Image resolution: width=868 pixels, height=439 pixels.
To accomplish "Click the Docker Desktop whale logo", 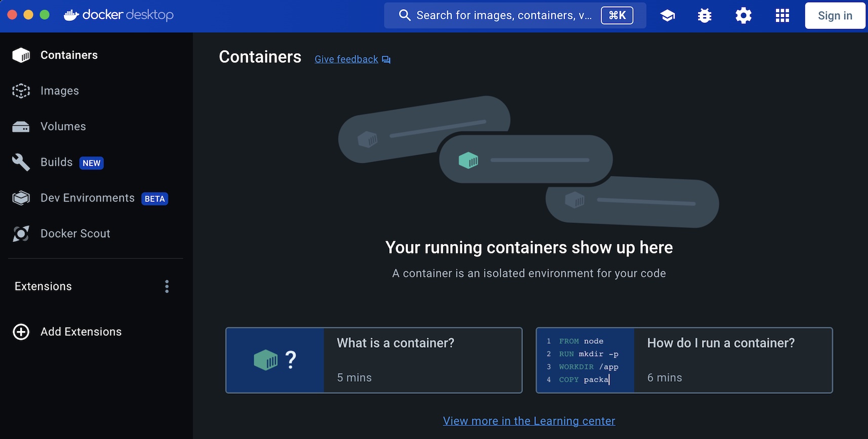I will (71, 15).
